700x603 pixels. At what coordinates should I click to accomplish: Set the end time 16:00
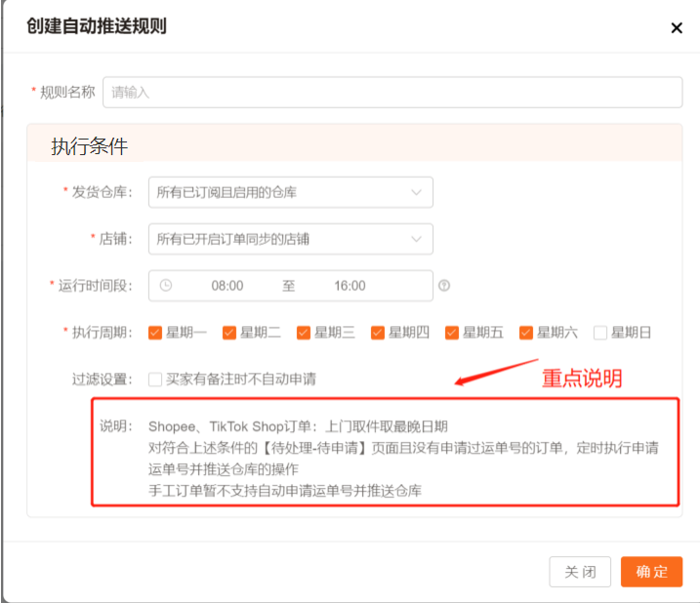tap(350, 286)
